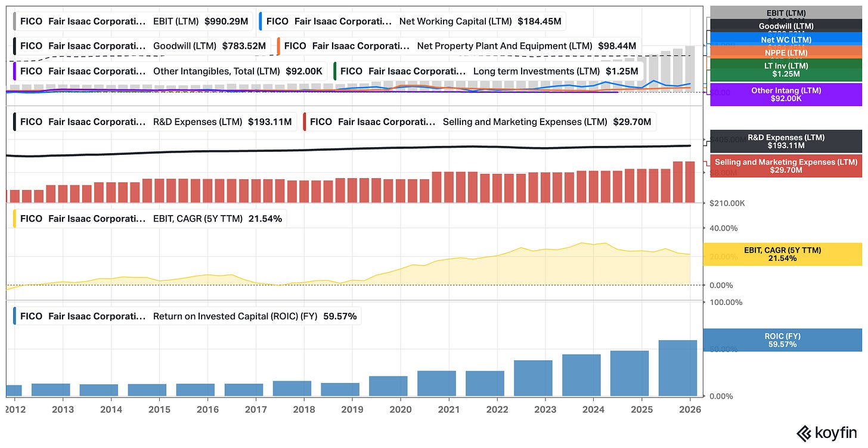Select the 2025 year label on the time axis
This screenshot has height=448, width=868.
tap(642, 410)
